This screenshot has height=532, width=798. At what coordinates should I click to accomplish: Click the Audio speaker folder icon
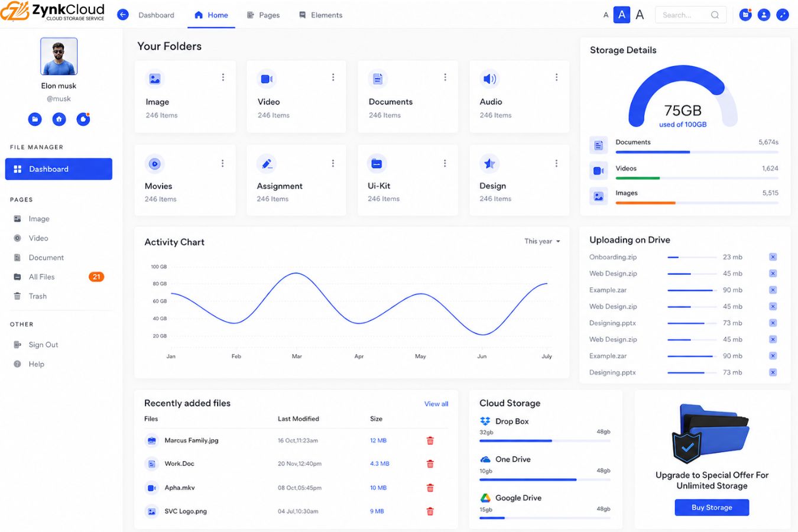[489, 79]
